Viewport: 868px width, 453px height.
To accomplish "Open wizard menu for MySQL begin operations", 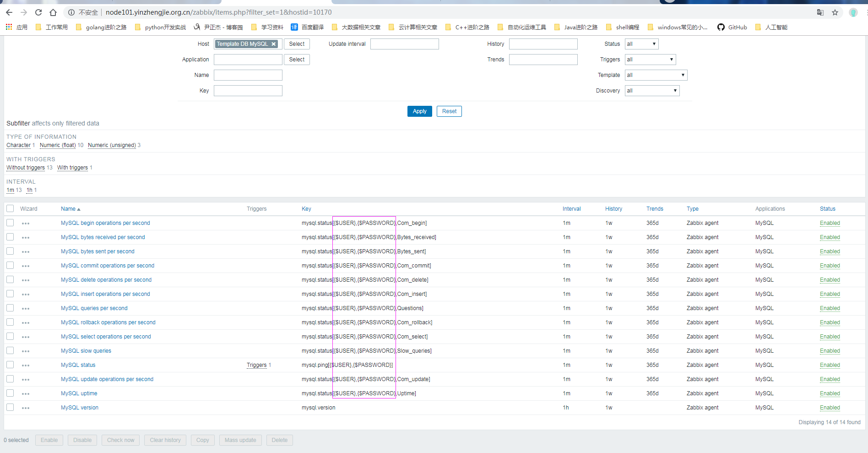I will coord(26,224).
